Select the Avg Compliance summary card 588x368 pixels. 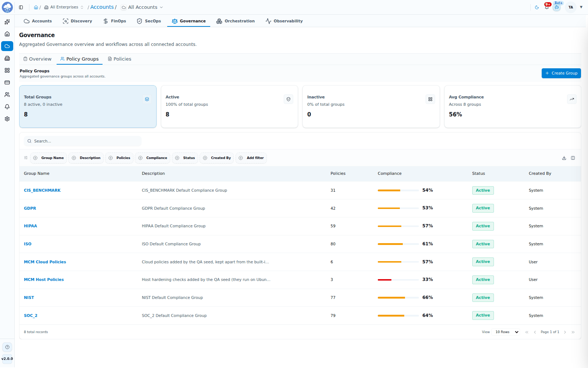tap(513, 107)
